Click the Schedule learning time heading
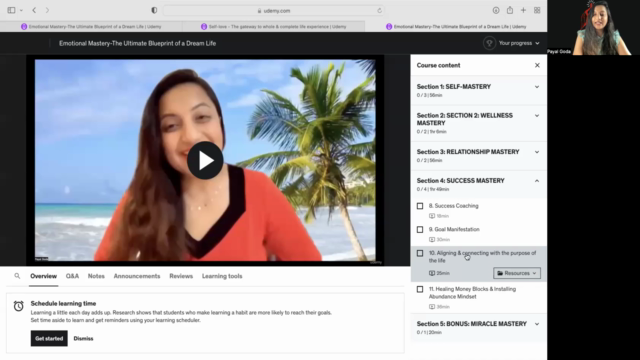This screenshot has width=640, height=360. click(63, 303)
